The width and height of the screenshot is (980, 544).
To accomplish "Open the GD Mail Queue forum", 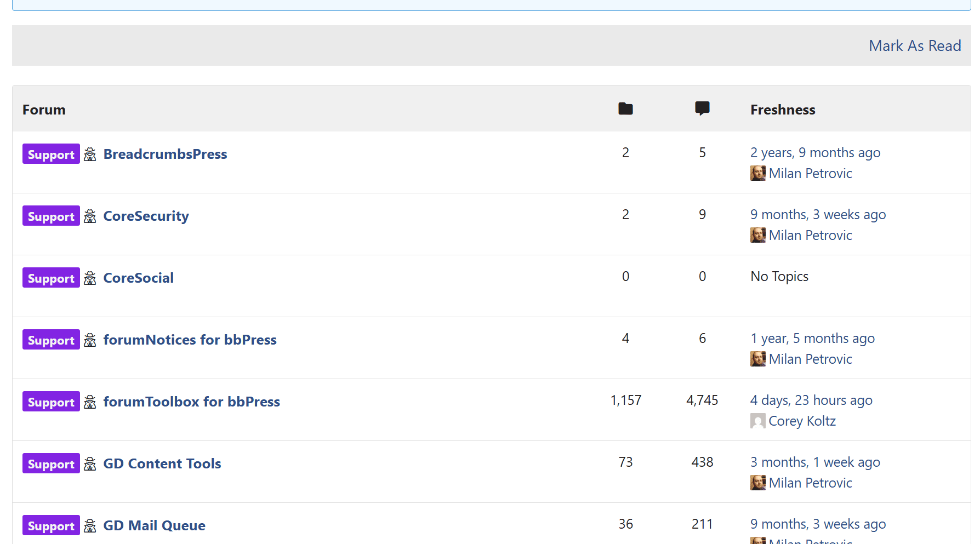I will pyautogui.click(x=154, y=525).
